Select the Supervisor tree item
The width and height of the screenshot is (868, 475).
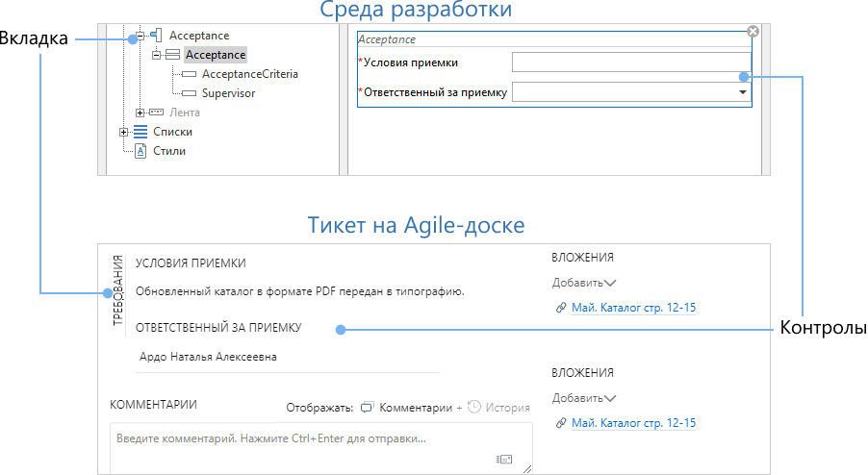click(228, 93)
